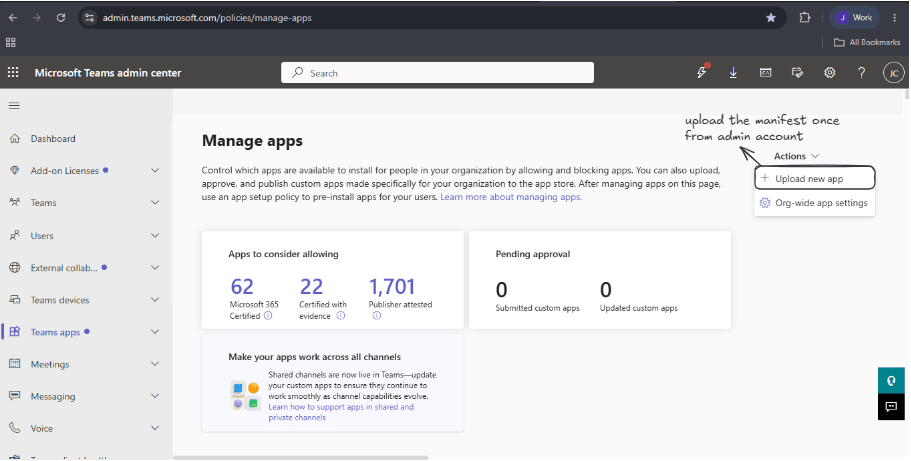
Task: Choose Org-wide app settings menu item
Action: [815, 203]
